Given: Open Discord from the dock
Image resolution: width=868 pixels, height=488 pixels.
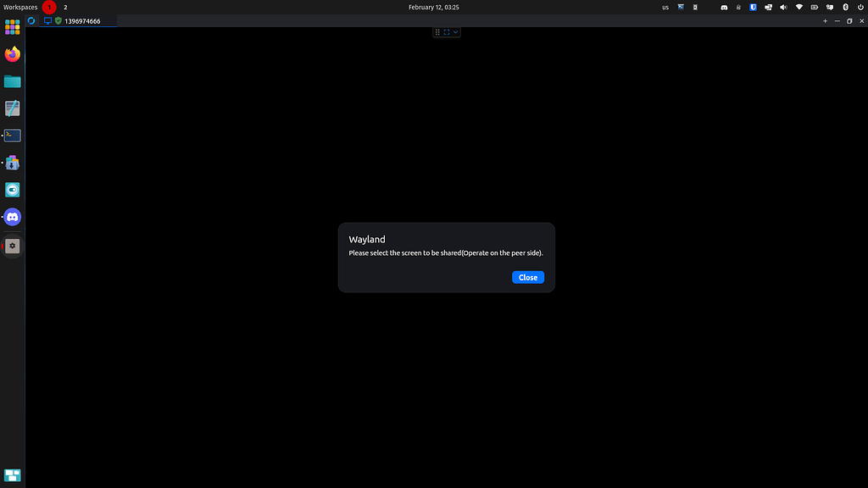Looking at the screenshot, I should [x=12, y=217].
